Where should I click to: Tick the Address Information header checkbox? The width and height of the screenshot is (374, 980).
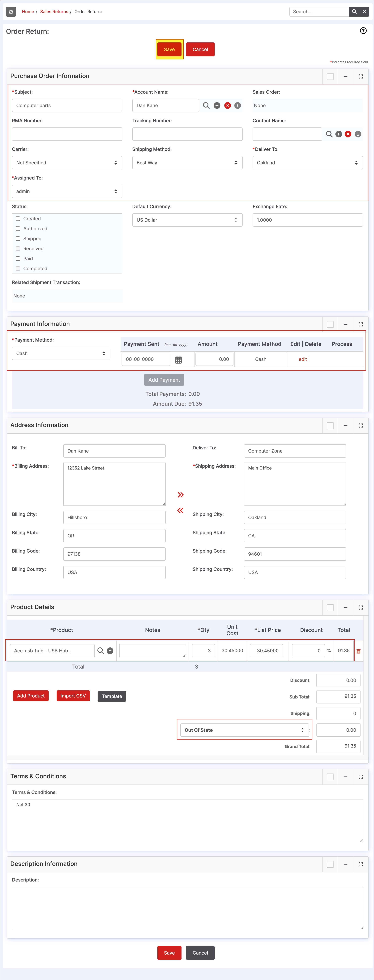pos(330,426)
